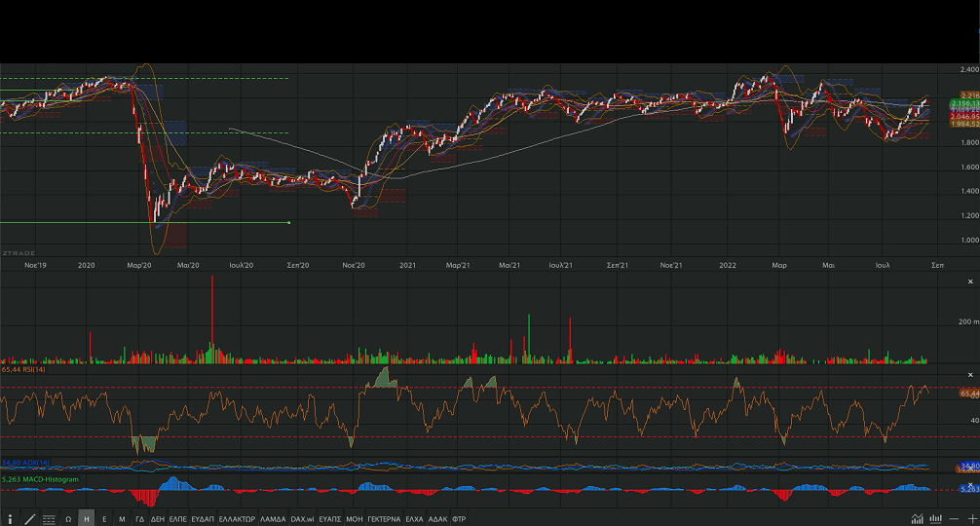Switch to the Ω timeframe
The height and width of the screenshot is (526, 980).
(69, 519)
